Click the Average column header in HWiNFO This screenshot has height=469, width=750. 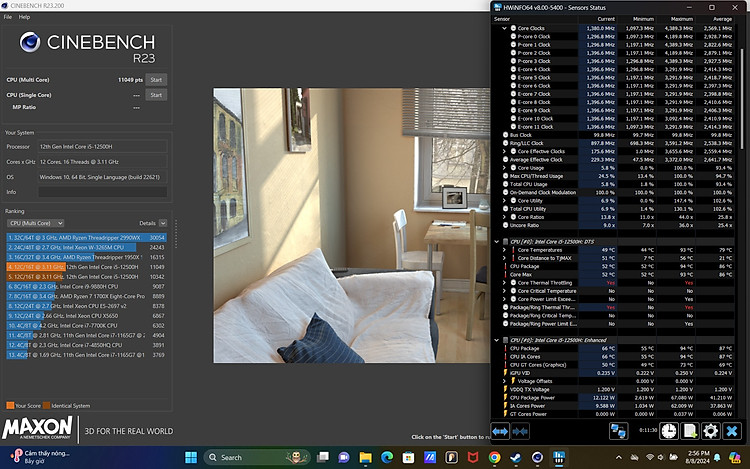coord(715,19)
